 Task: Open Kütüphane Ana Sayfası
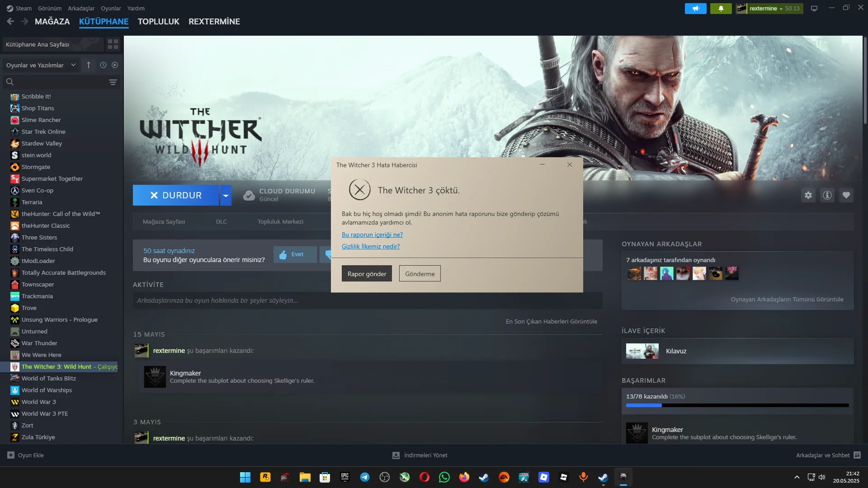click(52, 44)
